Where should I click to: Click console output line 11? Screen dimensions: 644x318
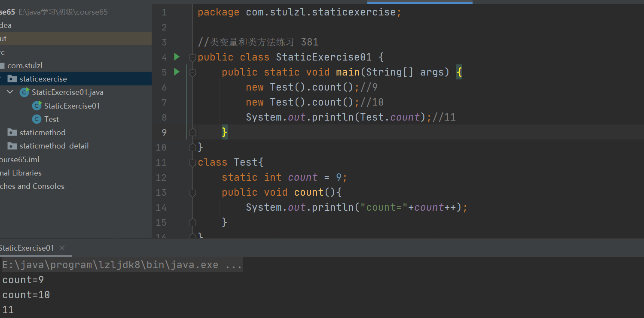point(8,310)
